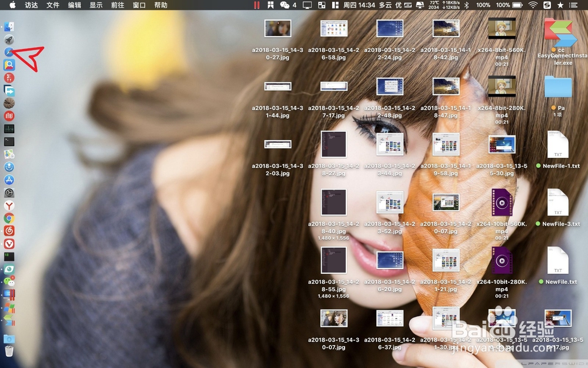This screenshot has width=588, height=368.
Task: Launch Launchpad rocket icon in dock
Action: click(x=9, y=39)
